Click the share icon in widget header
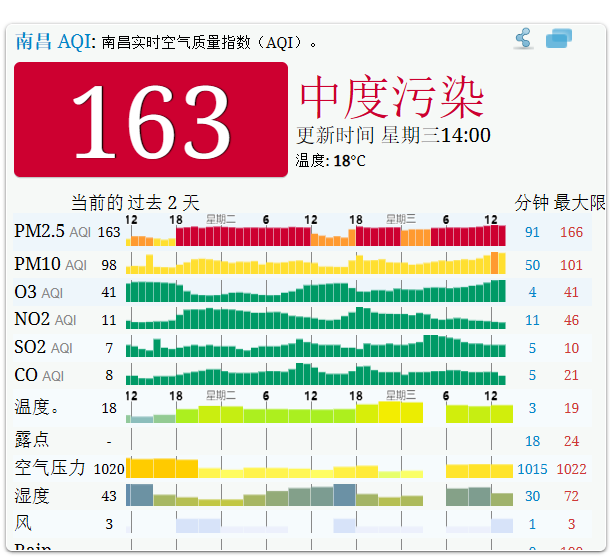 coord(523,39)
